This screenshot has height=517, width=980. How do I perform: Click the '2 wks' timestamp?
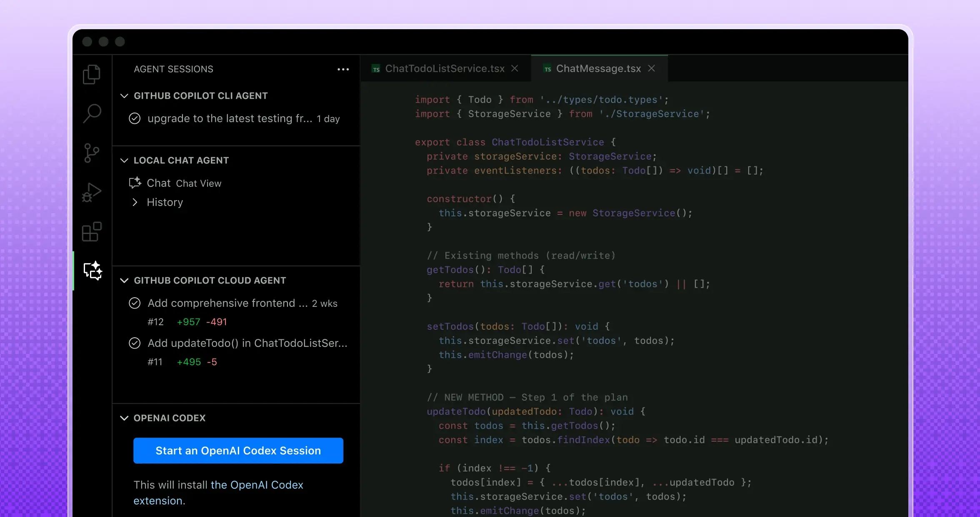point(325,304)
